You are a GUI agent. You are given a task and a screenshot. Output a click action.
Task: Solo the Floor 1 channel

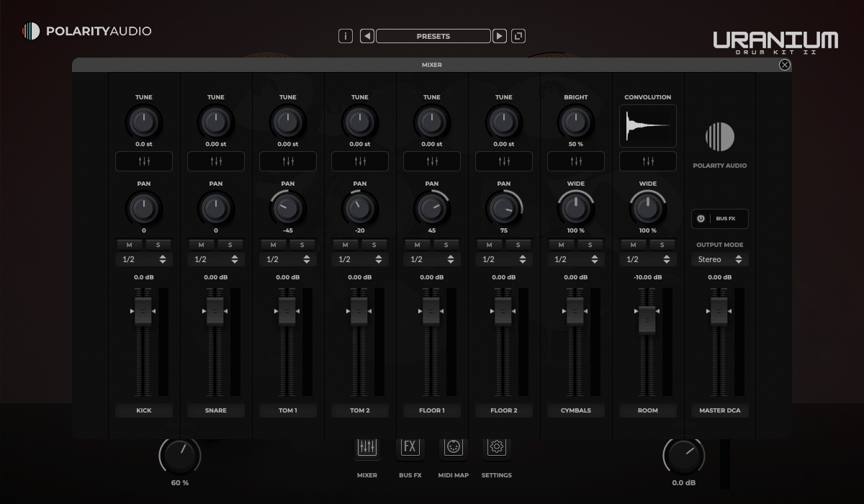pyautogui.click(x=446, y=245)
